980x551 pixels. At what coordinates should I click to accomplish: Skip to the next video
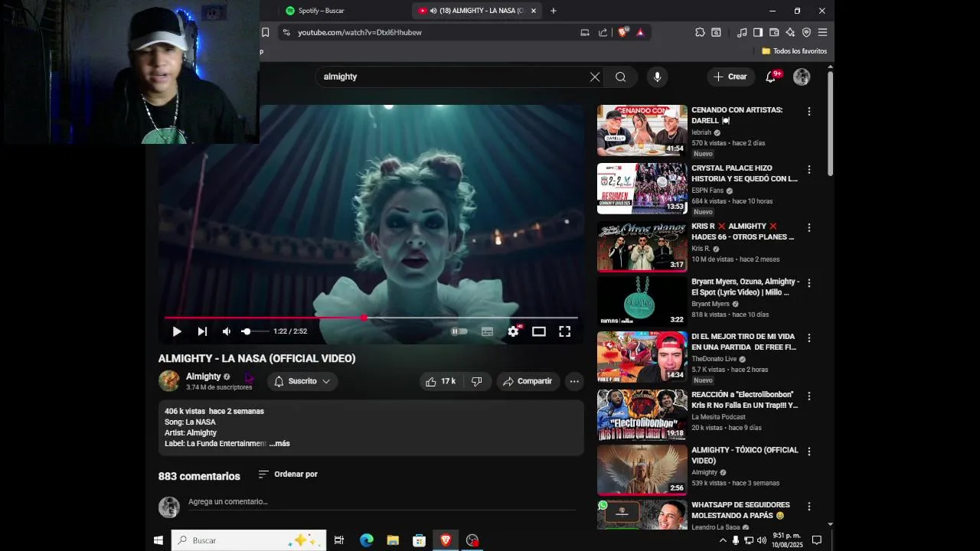tap(202, 331)
